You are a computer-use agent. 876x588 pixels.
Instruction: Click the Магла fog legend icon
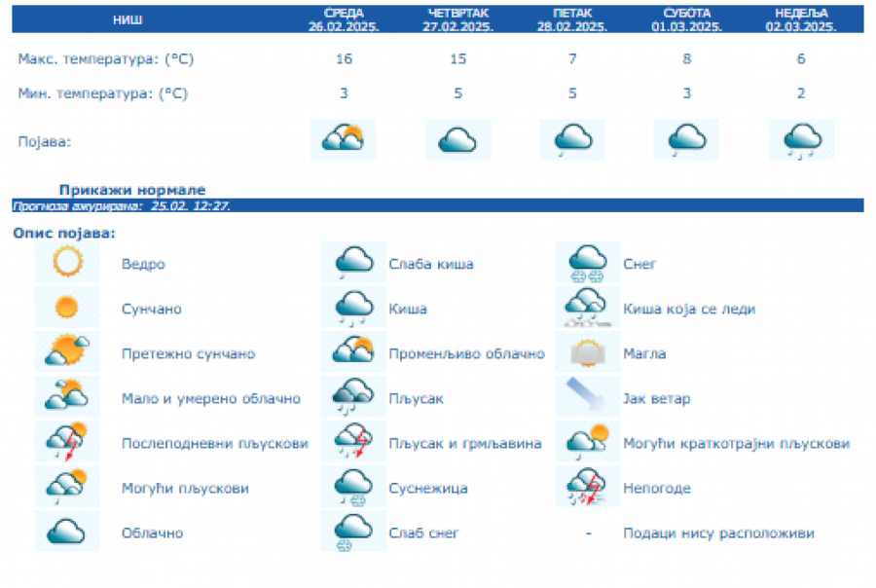[588, 353]
